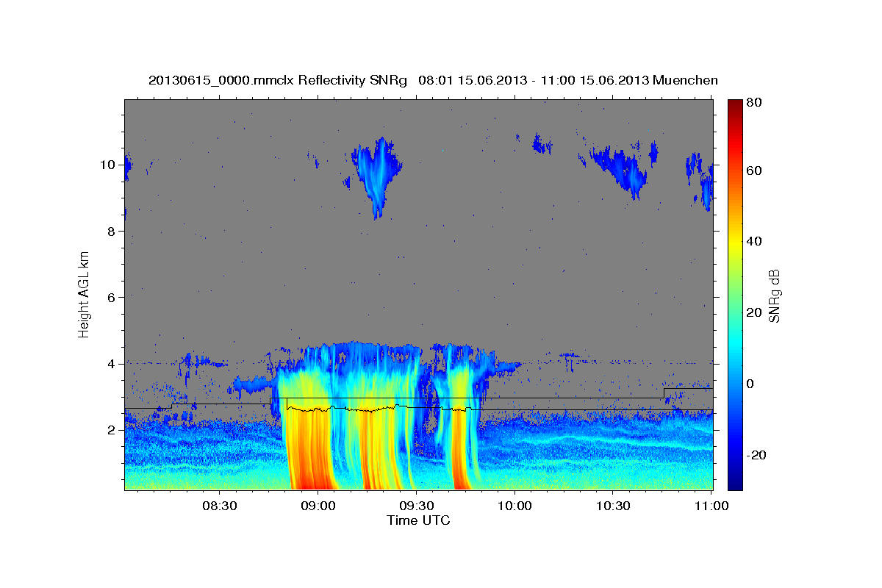Click the 09:30 time tick label
The height and width of the screenshot is (588, 882).
click(x=416, y=506)
